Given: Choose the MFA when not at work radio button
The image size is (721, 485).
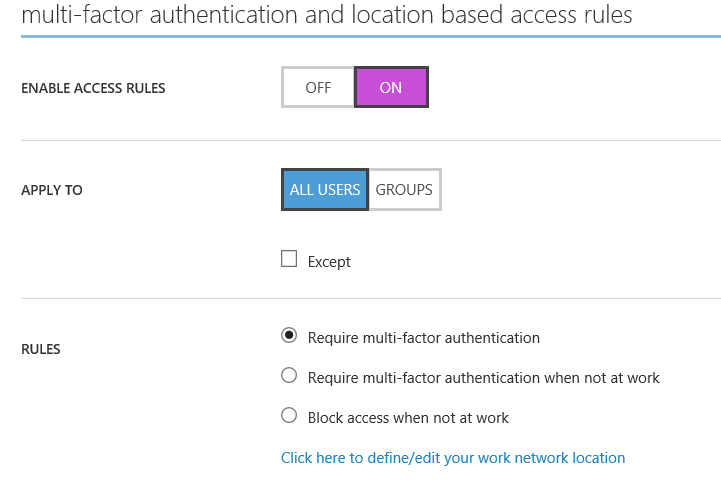Looking at the screenshot, I should pos(289,375).
